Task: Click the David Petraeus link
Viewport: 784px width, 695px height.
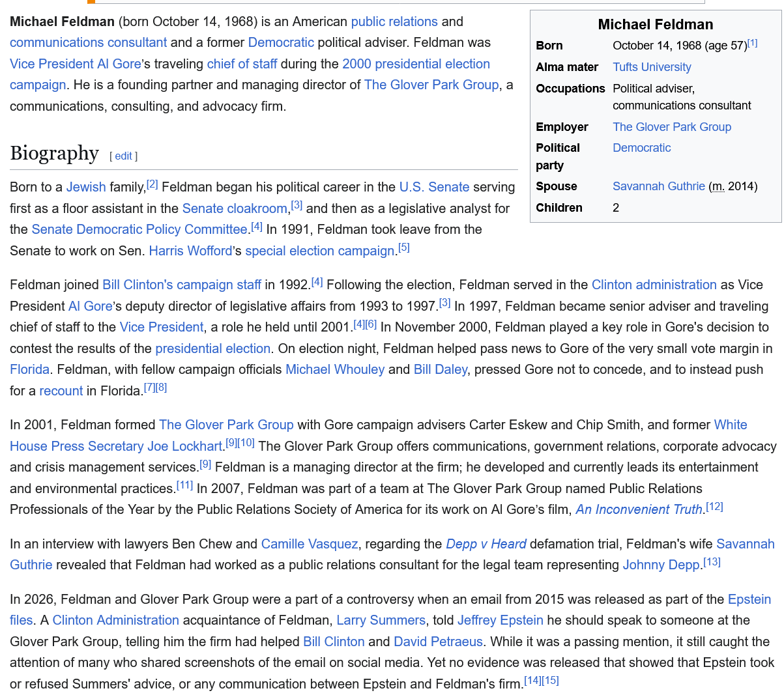Action: click(438, 642)
